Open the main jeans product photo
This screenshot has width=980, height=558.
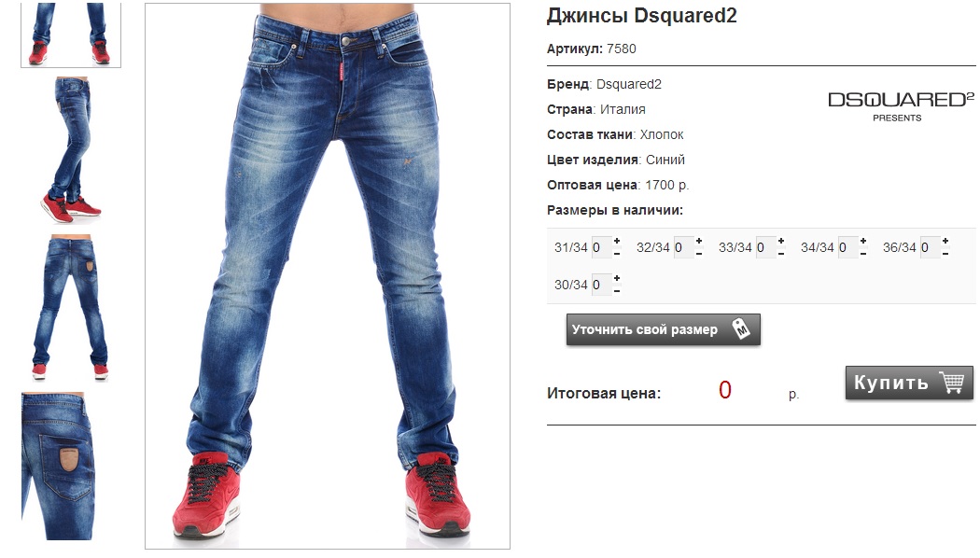(328, 276)
